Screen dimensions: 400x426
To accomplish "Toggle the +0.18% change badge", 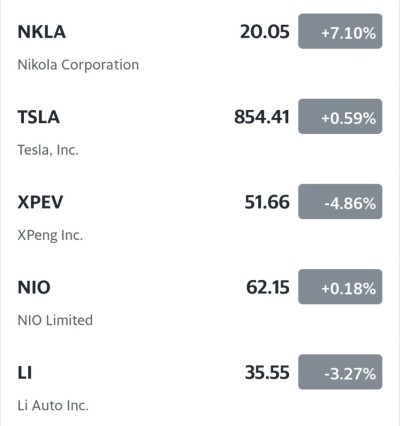I will click(340, 287).
